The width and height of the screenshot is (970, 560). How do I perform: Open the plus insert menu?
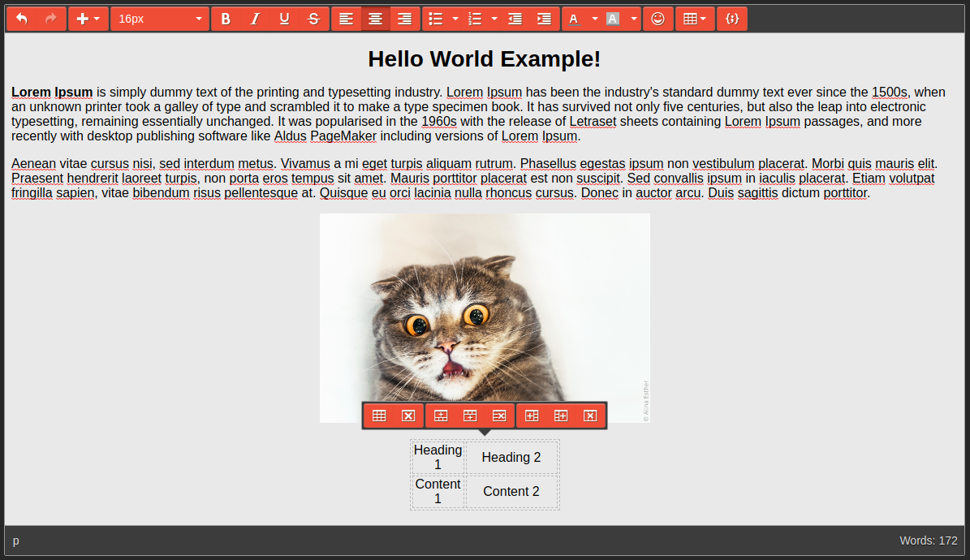coord(88,19)
